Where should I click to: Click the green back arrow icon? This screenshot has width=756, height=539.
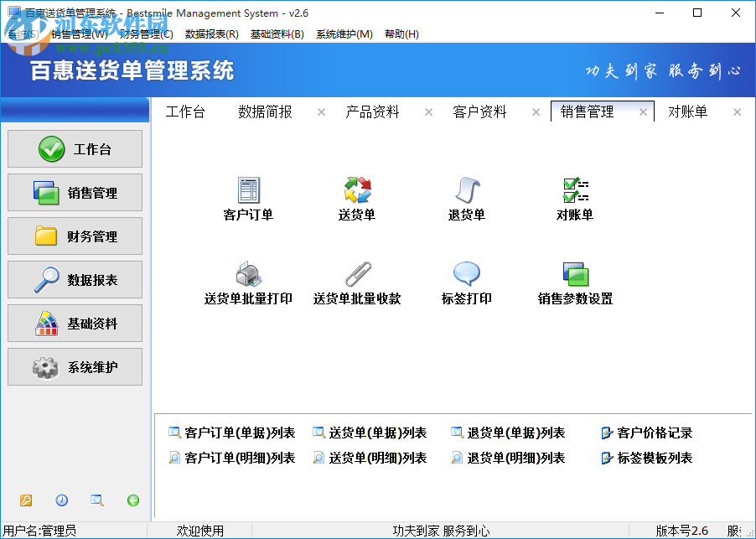[x=132, y=500]
